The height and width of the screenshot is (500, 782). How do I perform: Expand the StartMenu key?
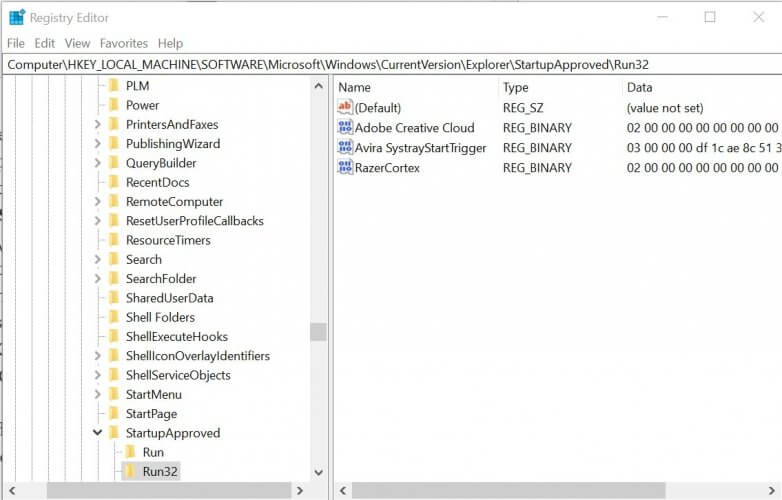coord(98,394)
